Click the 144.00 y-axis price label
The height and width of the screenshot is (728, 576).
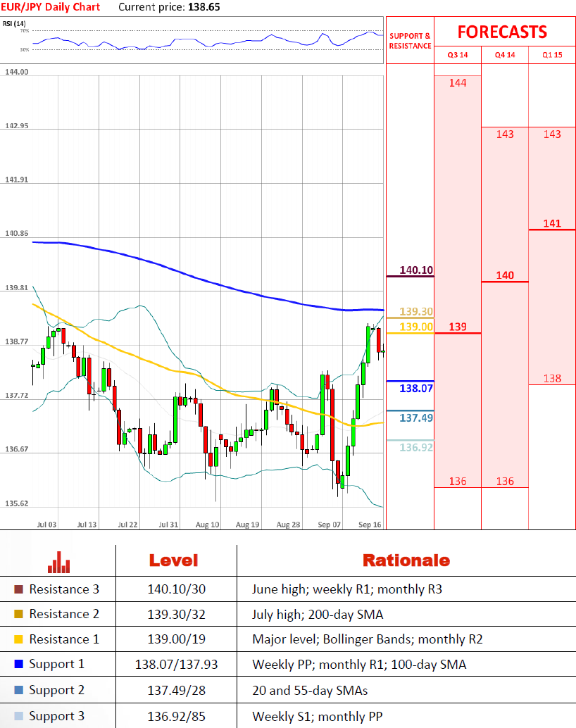click(x=17, y=72)
